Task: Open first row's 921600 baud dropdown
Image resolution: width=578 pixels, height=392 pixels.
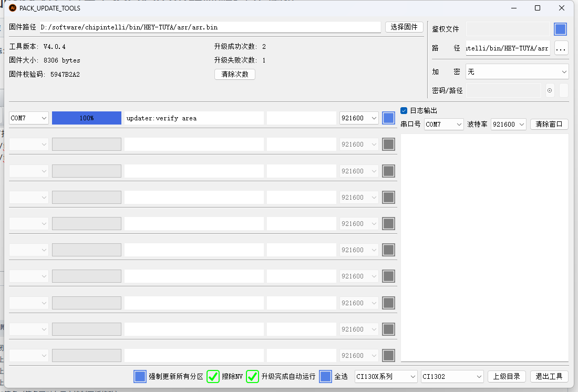Action: 359,118
